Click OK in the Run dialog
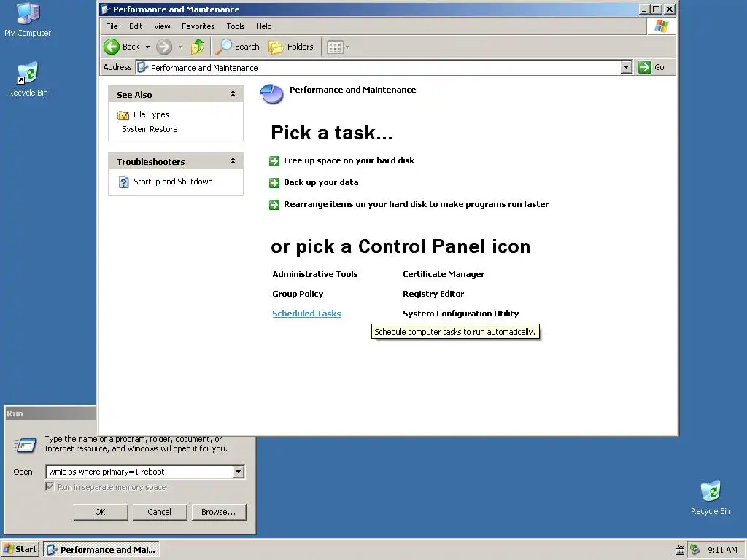Screen dimensions: 747x560 point(101,512)
